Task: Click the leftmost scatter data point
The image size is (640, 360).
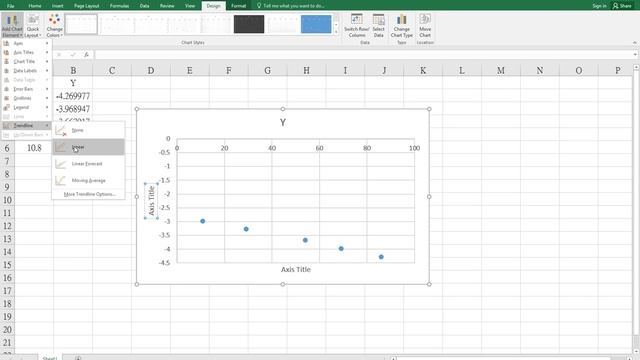Action: tap(203, 221)
